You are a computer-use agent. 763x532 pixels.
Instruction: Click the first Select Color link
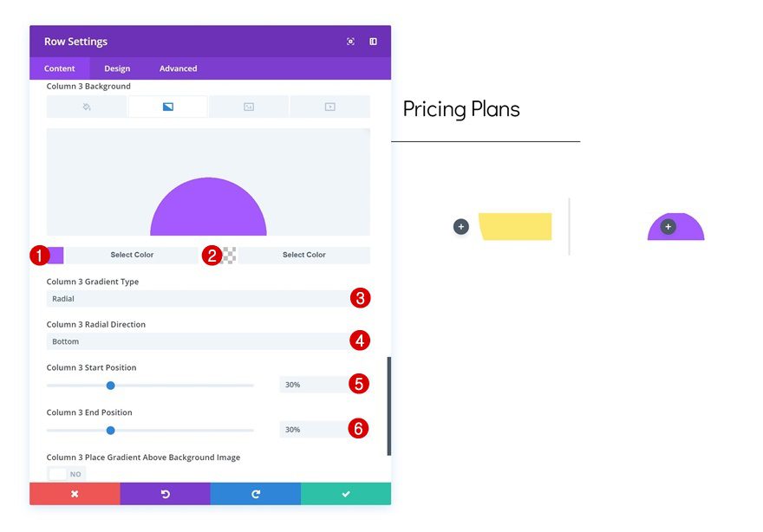[x=132, y=255]
